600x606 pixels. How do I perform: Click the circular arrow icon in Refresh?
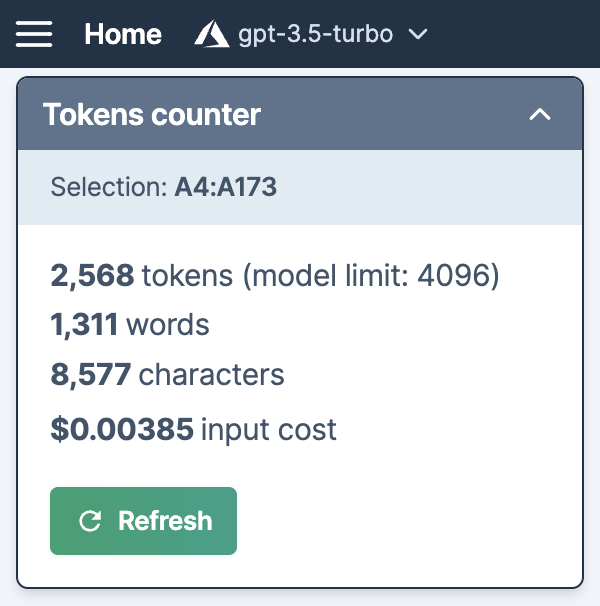point(90,521)
